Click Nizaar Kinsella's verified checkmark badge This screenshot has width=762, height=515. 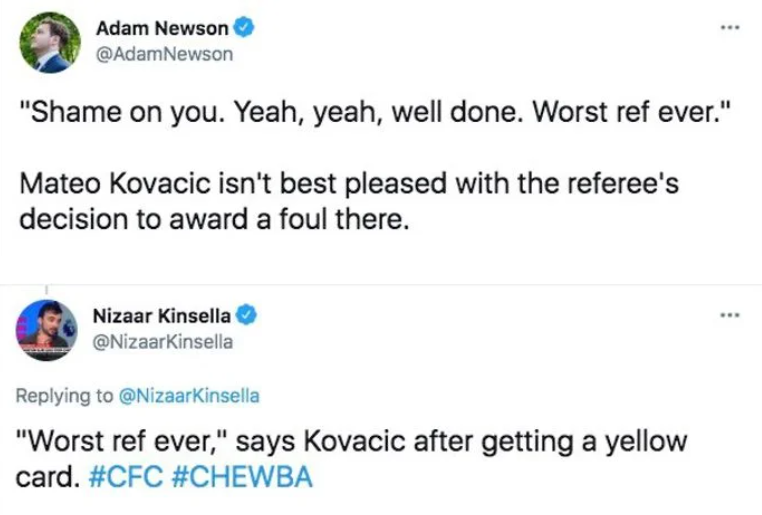246,316
